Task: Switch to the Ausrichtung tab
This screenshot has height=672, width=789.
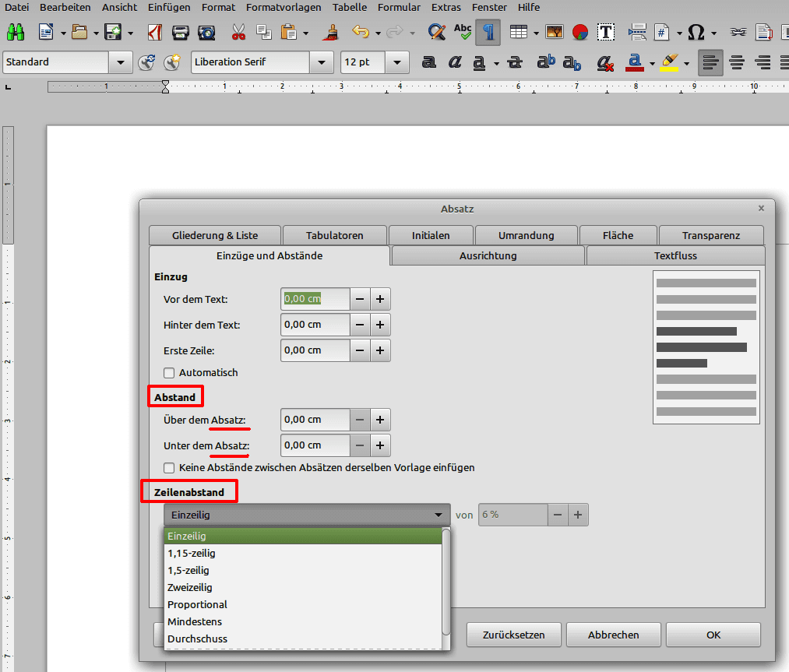Action: (488, 255)
